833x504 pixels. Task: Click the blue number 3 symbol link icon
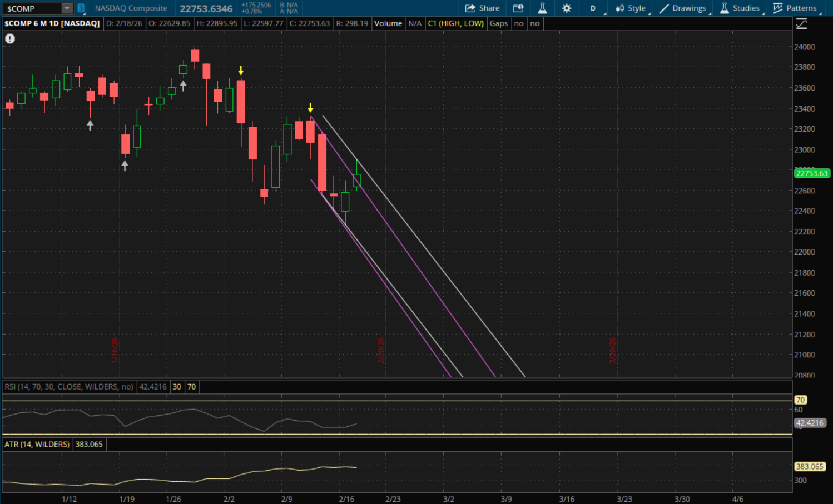tap(81, 8)
